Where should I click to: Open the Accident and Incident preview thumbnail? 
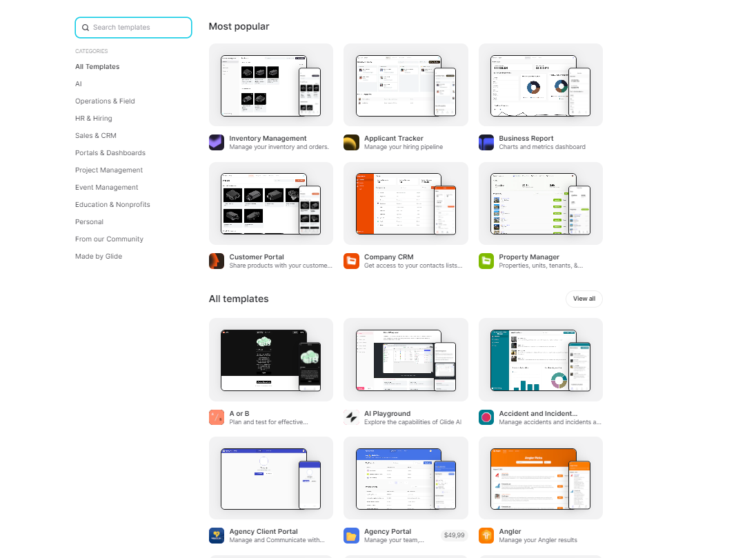pos(541,360)
